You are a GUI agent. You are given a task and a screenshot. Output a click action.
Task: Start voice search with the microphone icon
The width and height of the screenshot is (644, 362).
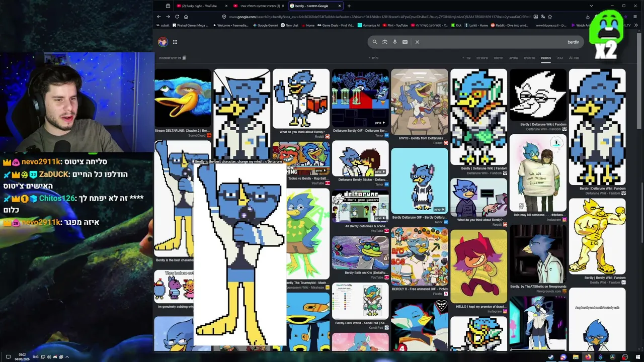[x=395, y=42]
